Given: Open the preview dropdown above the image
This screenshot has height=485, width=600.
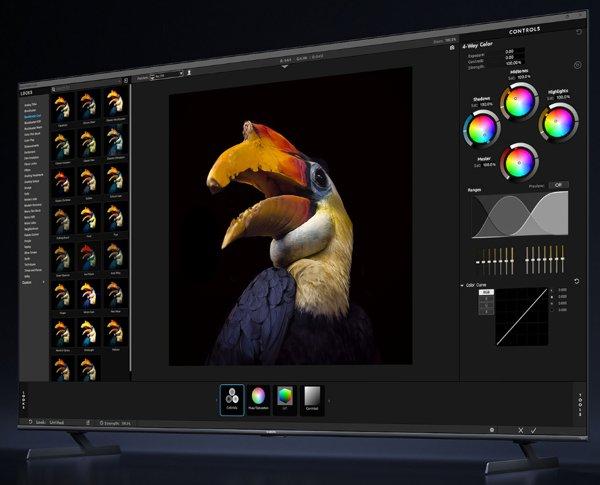Looking at the screenshot, I should point(166,75).
